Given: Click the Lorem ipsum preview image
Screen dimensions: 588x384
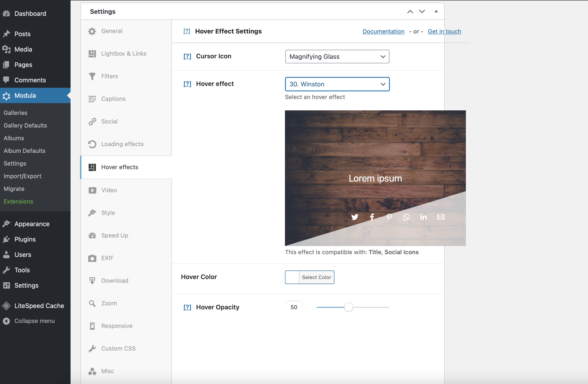Looking at the screenshot, I should coord(375,178).
